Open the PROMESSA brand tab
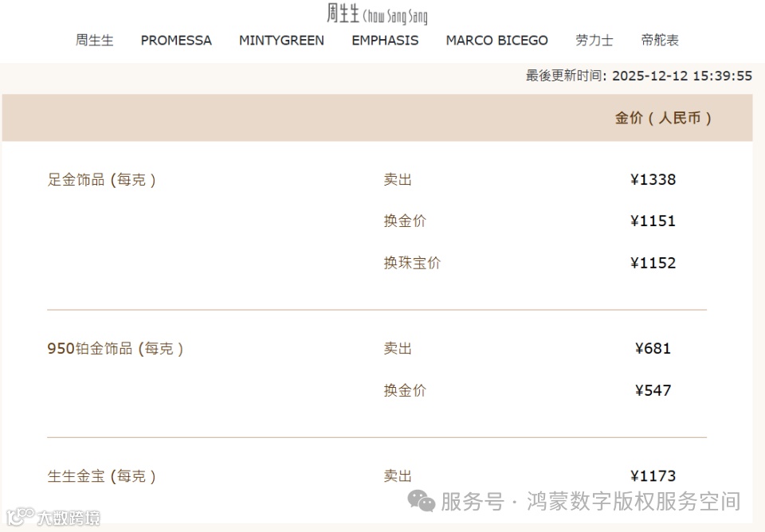This screenshot has height=532, width=765. pyautogui.click(x=176, y=40)
